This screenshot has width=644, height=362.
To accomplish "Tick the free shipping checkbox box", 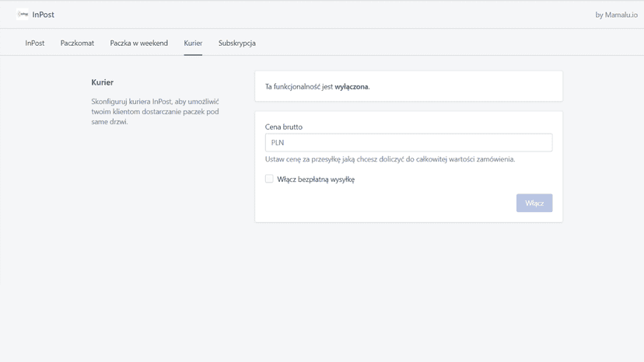I will pyautogui.click(x=269, y=179).
